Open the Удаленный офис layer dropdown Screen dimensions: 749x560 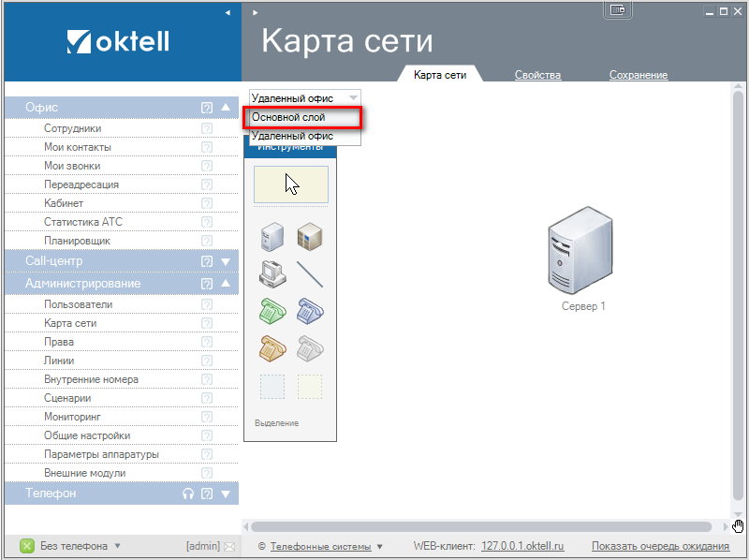click(305, 97)
